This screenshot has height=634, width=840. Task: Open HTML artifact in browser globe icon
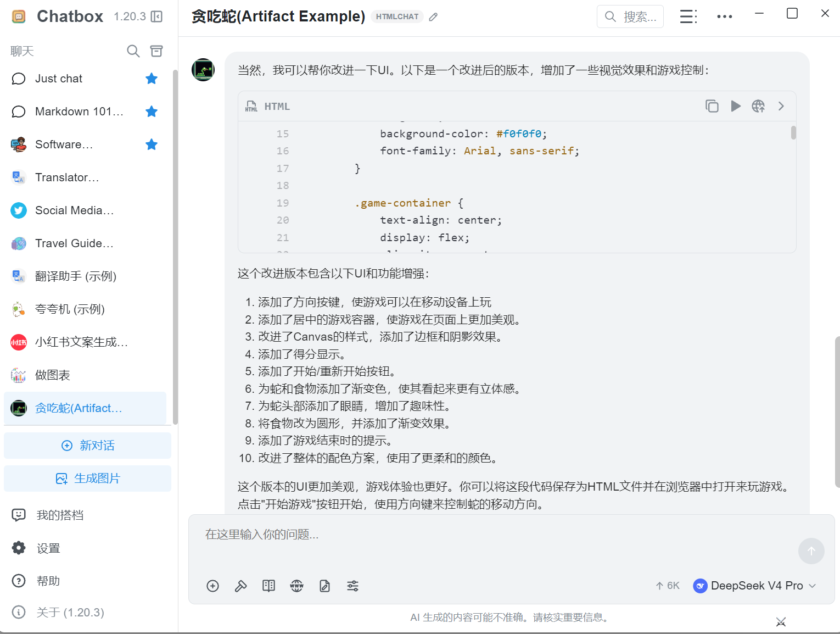tap(758, 106)
